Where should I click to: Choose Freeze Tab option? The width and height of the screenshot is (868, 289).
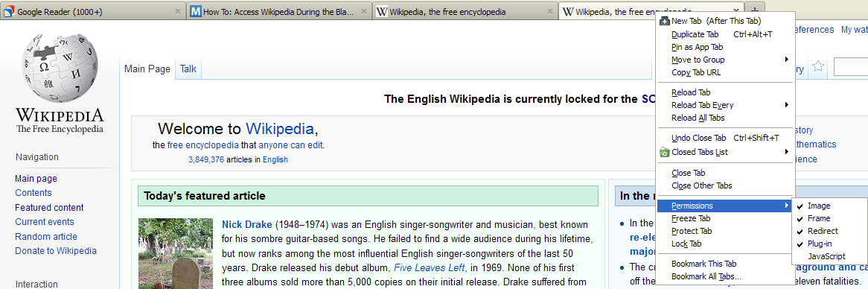pos(725,219)
